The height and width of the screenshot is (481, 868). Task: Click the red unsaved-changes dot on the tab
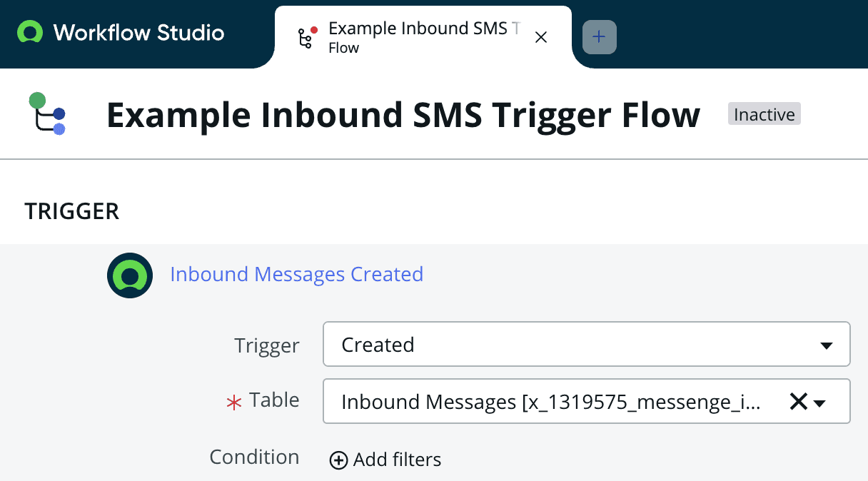(x=314, y=31)
